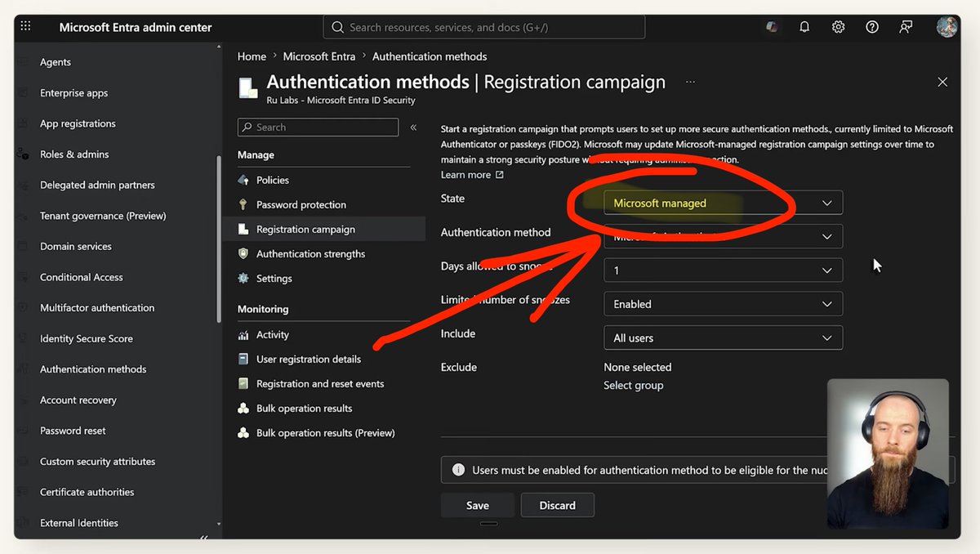This screenshot has width=980, height=554.
Task: Click the Activity chart icon under Monitoring
Action: pyautogui.click(x=243, y=335)
